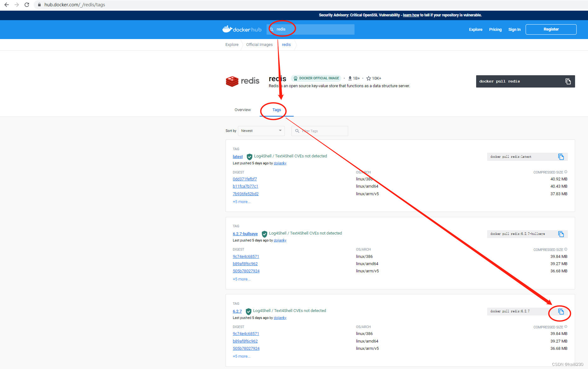Click Sign In in the header
The image size is (588, 369).
click(x=514, y=30)
